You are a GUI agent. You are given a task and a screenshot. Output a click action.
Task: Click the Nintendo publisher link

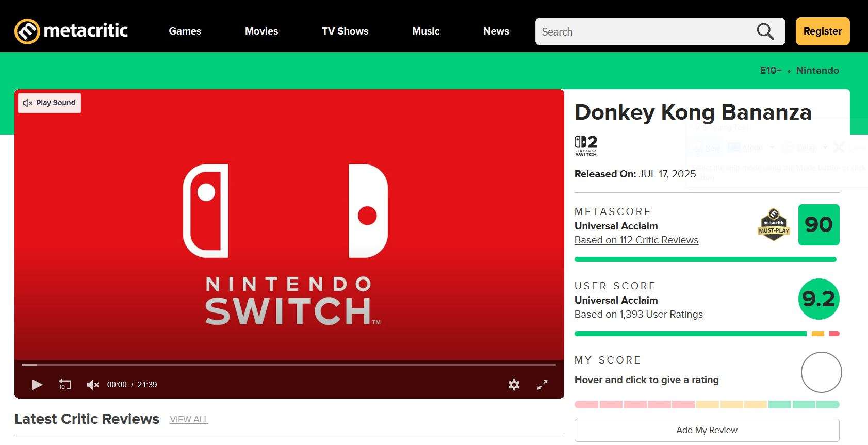tap(817, 70)
